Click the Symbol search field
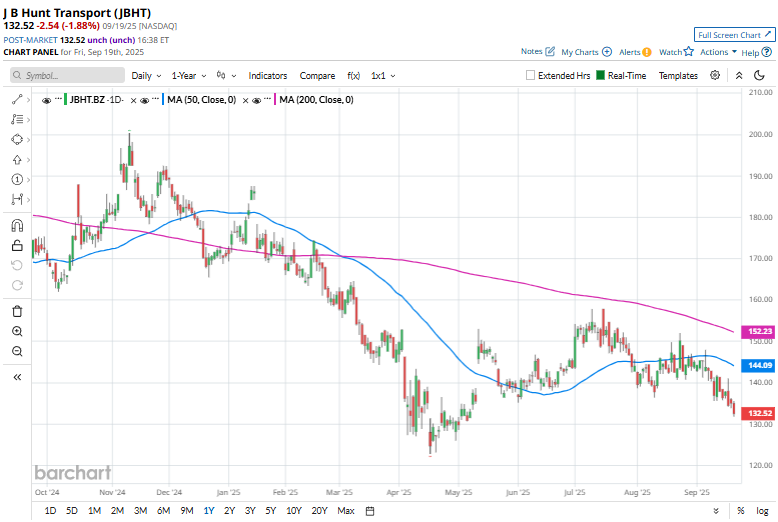The height and width of the screenshot is (522, 778). click(x=68, y=75)
